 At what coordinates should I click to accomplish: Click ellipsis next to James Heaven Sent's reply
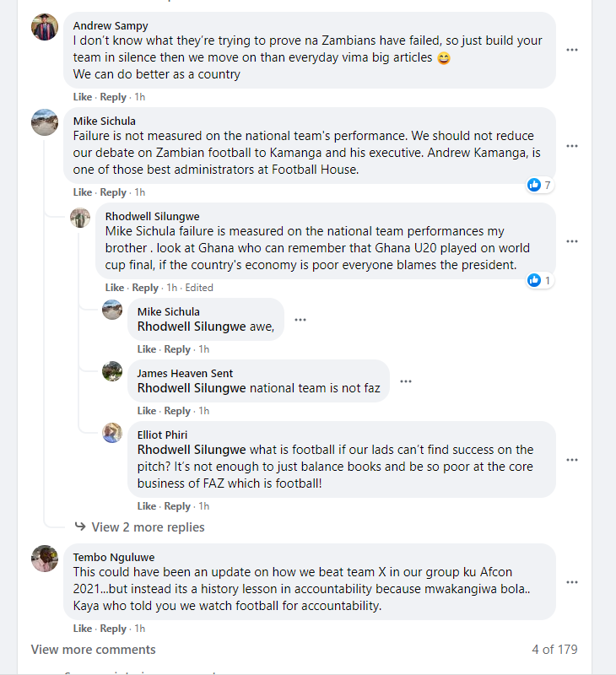click(406, 381)
